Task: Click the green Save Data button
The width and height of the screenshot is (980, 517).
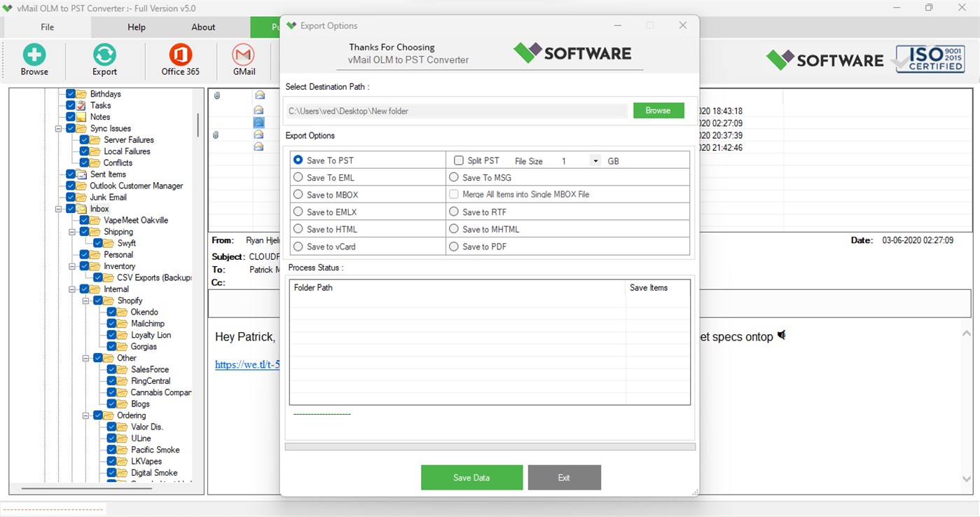Action: (x=471, y=477)
